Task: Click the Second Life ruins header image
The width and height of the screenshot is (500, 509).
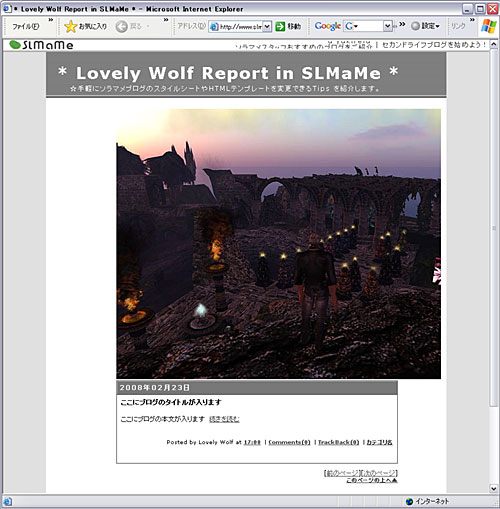Action: (x=278, y=244)
